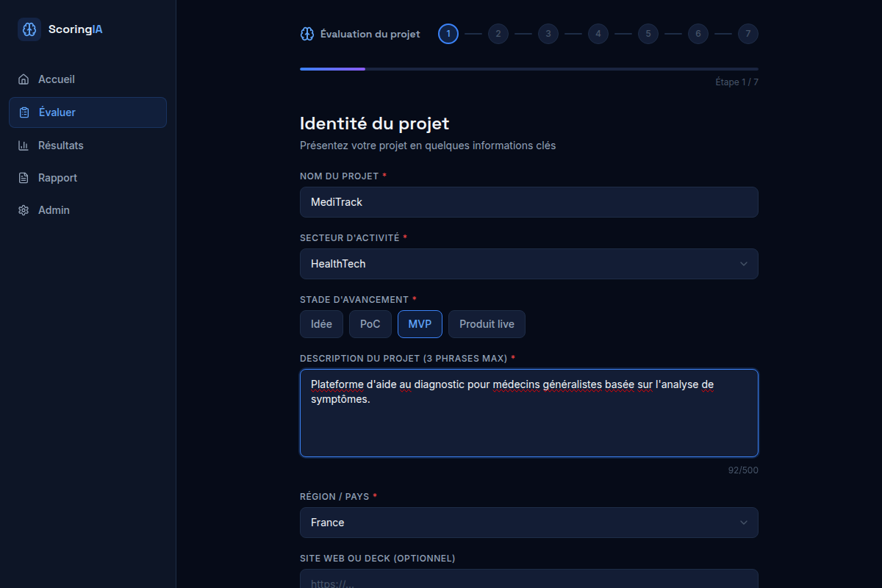Viewport: 882px width, 588px height.
Task: Jump to step 6 in the stepper
Action: [698, 34]
